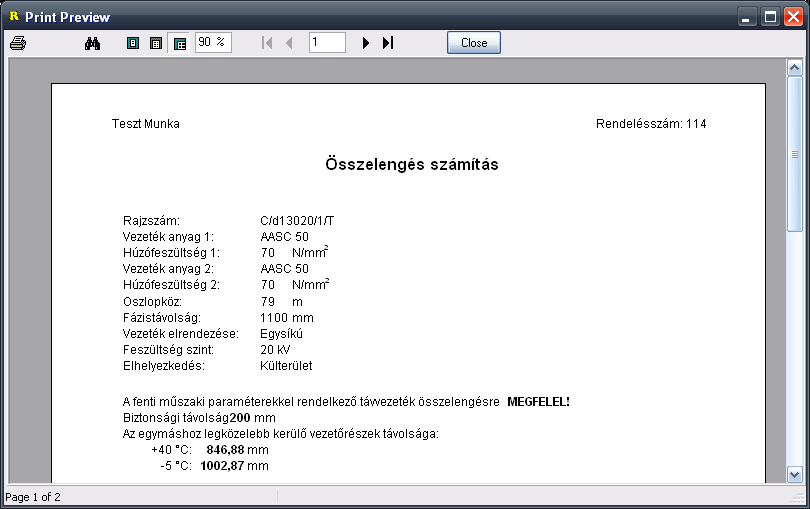This screenshot has width=810, height=509.
Task: Click the Elhelyezkedés: label
Action: coord(164,366)
